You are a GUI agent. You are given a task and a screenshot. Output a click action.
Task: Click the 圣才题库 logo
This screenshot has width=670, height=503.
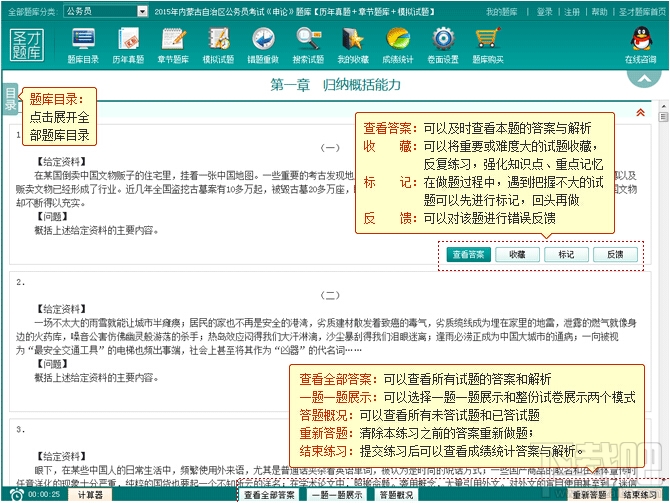click(x=27, y=45)
